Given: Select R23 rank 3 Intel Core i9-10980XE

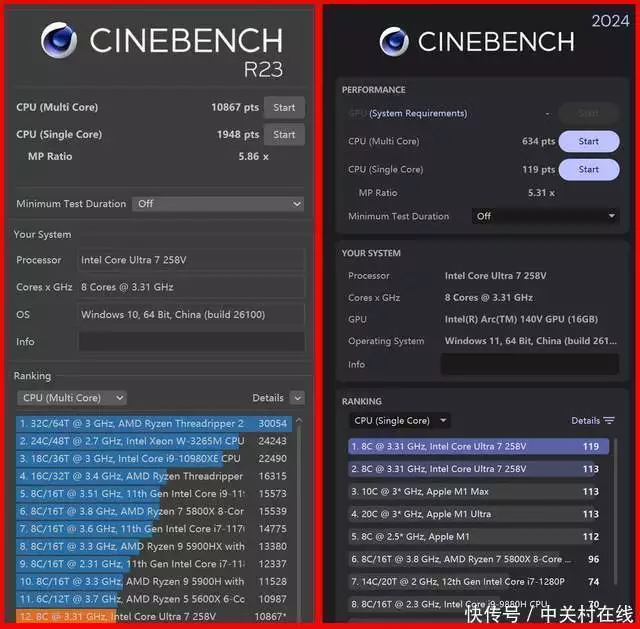Looking at the screenshot, I should click(x=154, y=459).
